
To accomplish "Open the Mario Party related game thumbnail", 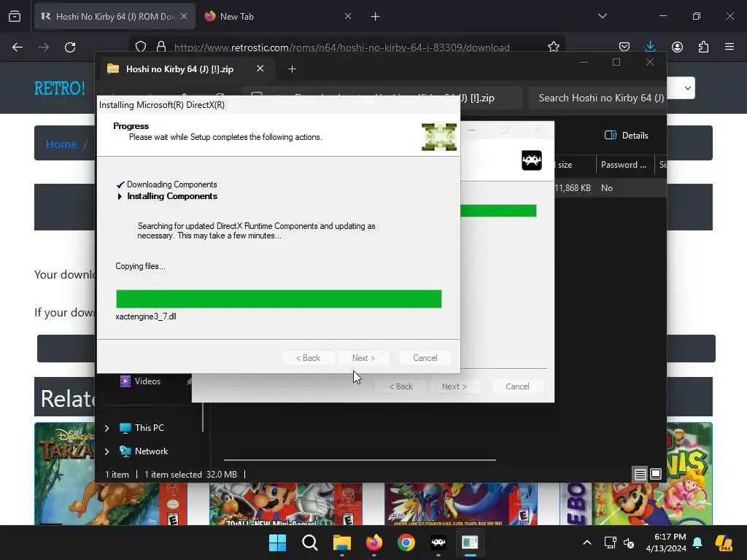I will coord(286,505).
